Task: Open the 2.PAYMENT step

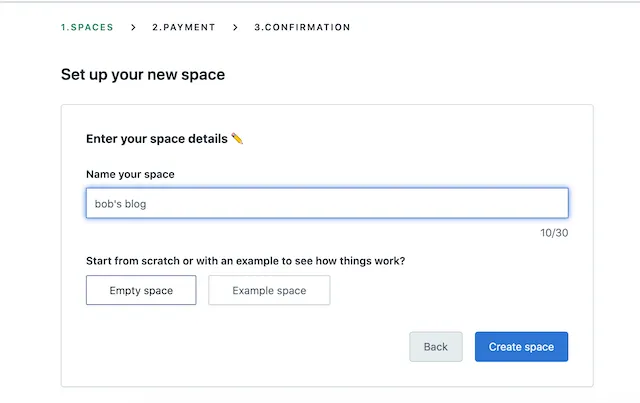Action: pos(183,27)
